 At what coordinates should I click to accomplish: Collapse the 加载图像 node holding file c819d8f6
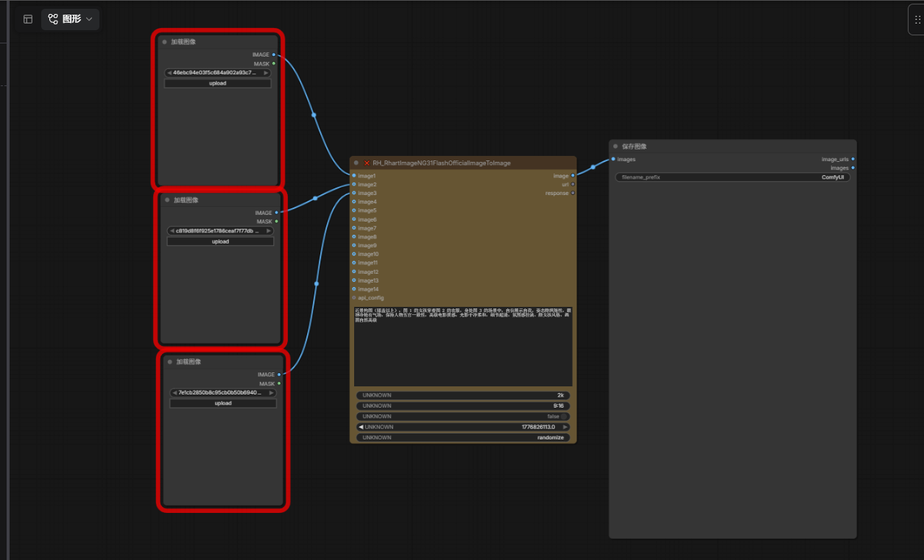[168, 200]
